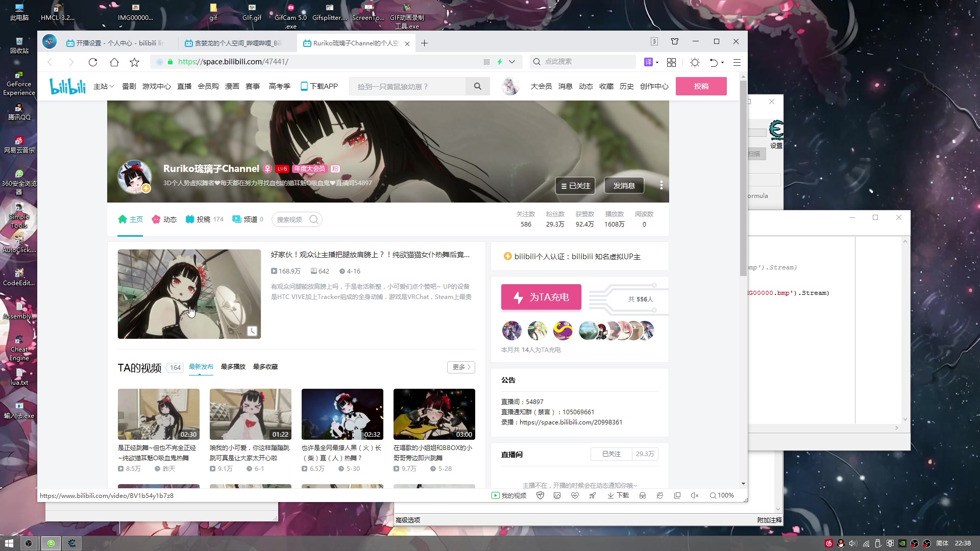Viewport: 980px width, 551px height.
Task: Open 我的视频 in the browser status bar
Action: coord(509,495)
